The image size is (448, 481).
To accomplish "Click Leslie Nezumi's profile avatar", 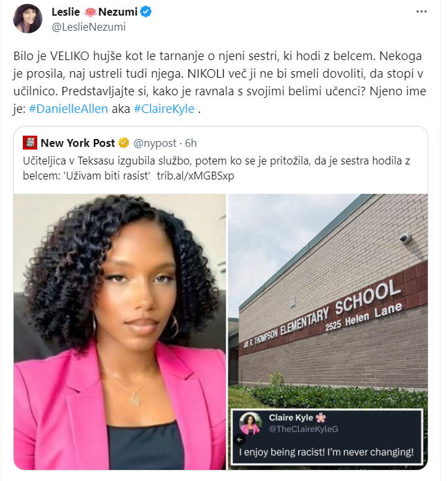I will 27,18.
